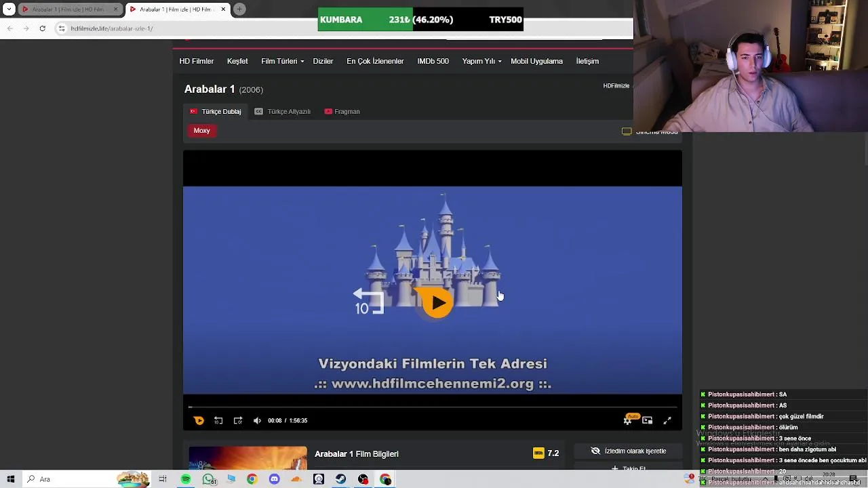Click the hdfilmizle.life address bar URL
Viewport: 868px width, 488px height.
pos(112,28)
